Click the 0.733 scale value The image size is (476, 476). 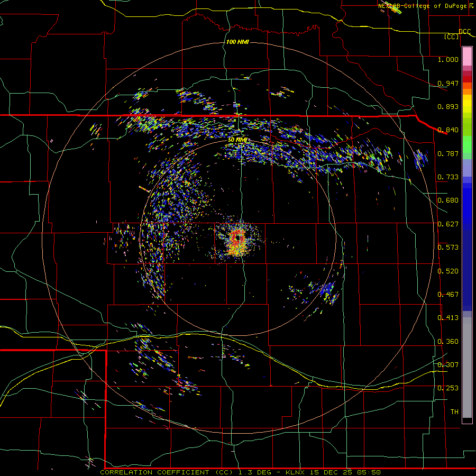click(x=448, y=177)
